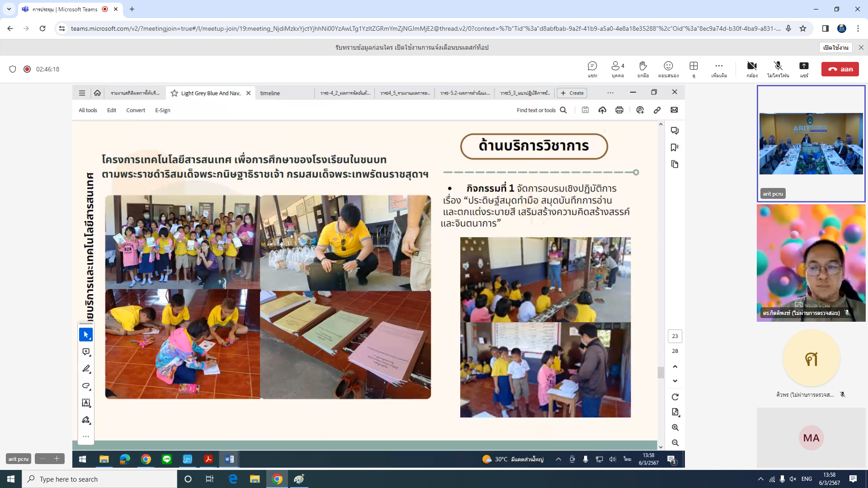Switch to the timeline tab

[x=270, y=93]
